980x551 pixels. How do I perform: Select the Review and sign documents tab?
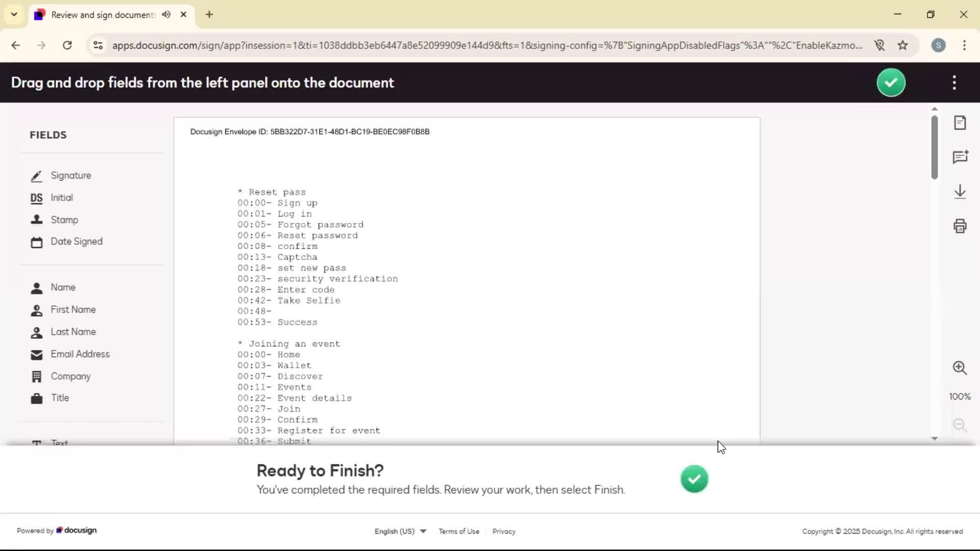[x=103, y=15]
